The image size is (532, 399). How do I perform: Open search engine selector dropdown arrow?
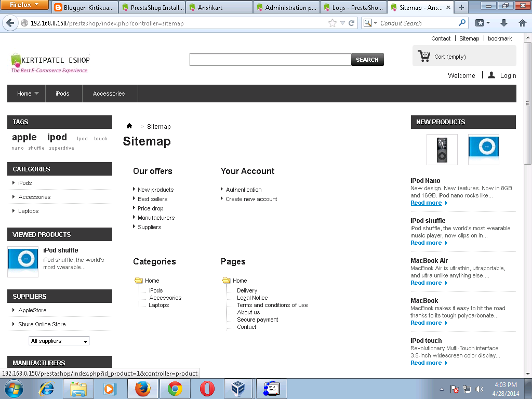coord(375,23)
